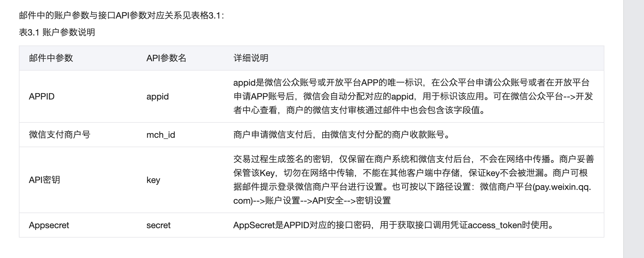Click the API参数名 column header
This screenshot has height=258, width=644.
pos(166,58)
